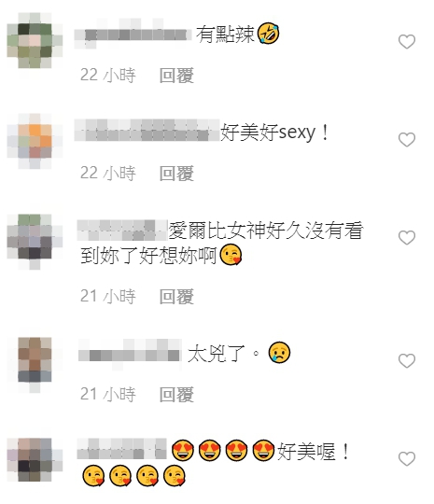Click 回覆 under '好美好sexy！' comment
This screenshot has height=504, width=434.
click(176, 174)
